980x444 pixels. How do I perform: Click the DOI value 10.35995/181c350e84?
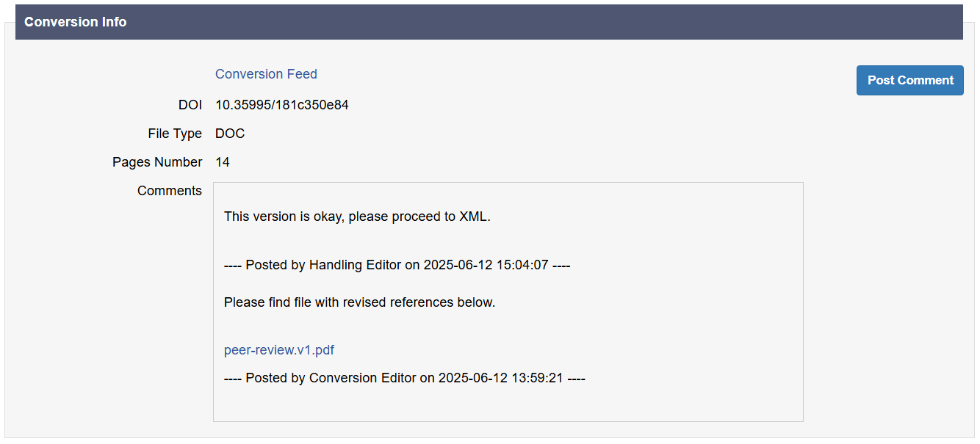point(282,105)
